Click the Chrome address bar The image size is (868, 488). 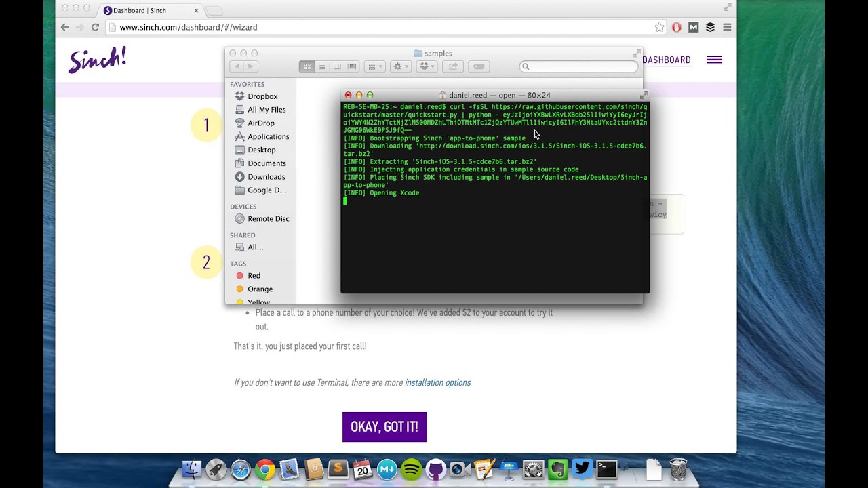[x=387, y=27]
